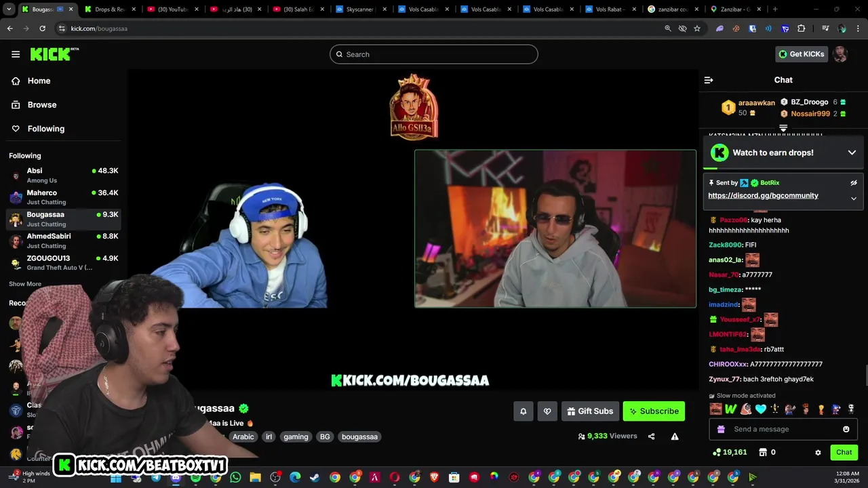Viewport: 868px width, 488px height.
Task: Insert the blue heart emote
Action: click(760, 409)
